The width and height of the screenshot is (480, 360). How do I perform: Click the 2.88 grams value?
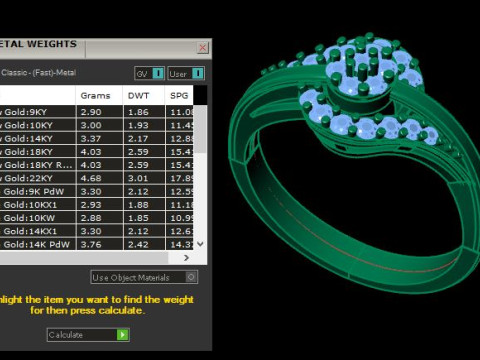click(x=91, y=218)
